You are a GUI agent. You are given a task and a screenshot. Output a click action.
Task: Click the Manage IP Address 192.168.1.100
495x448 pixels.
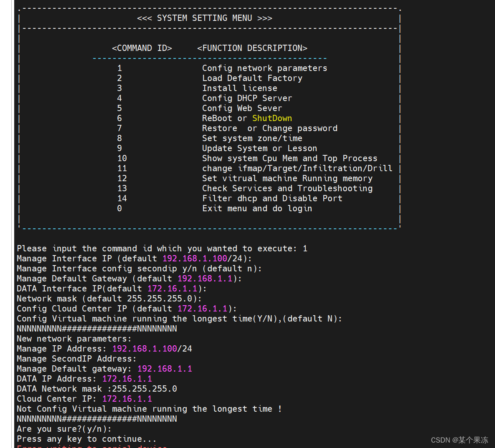(x=145, y=348)
